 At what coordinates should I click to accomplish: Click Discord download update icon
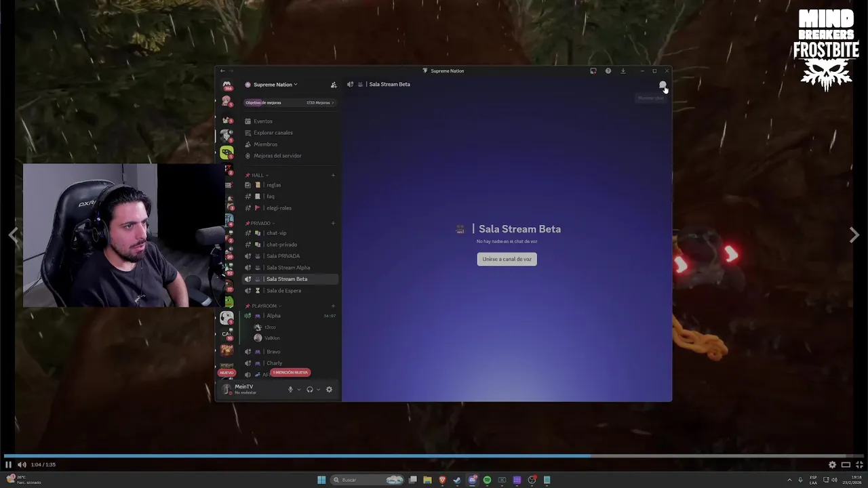click(623, 71)
